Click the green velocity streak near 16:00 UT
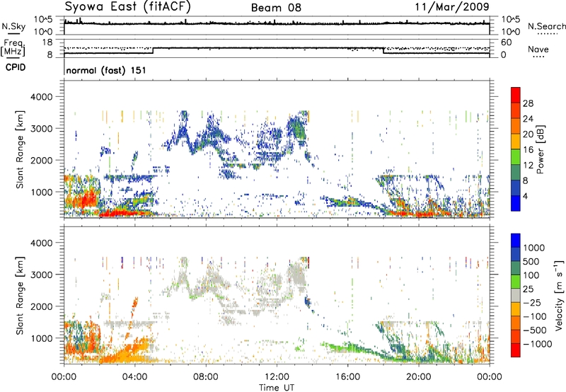This screenshot has height=392, width=566. 348,348
